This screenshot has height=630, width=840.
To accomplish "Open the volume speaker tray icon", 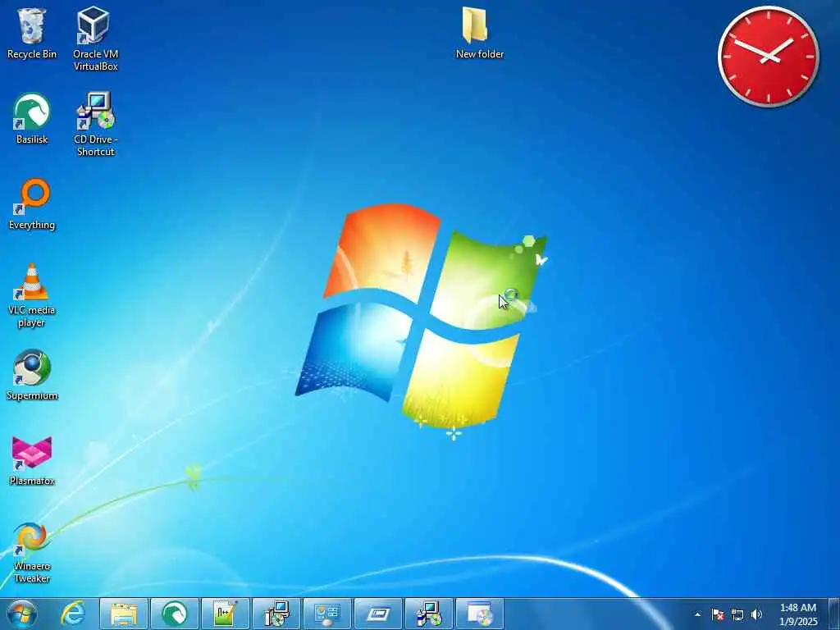I will [x=756, y=614].
